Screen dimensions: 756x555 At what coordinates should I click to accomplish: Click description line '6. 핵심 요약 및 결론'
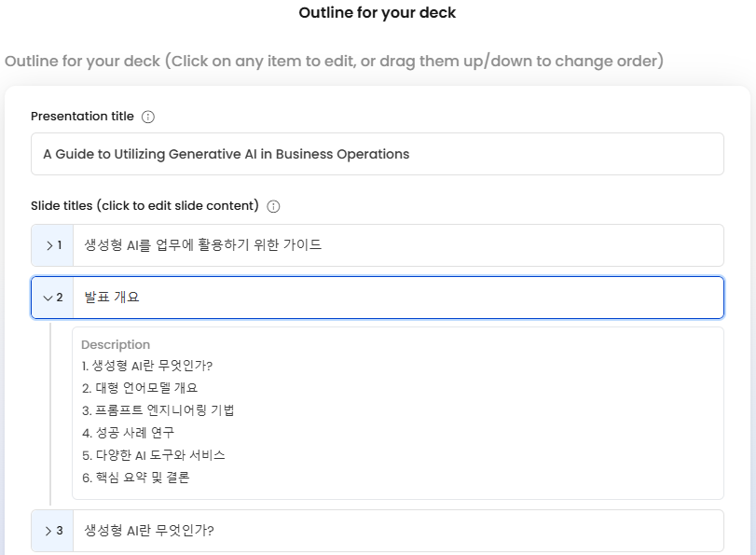click(136, 478)
